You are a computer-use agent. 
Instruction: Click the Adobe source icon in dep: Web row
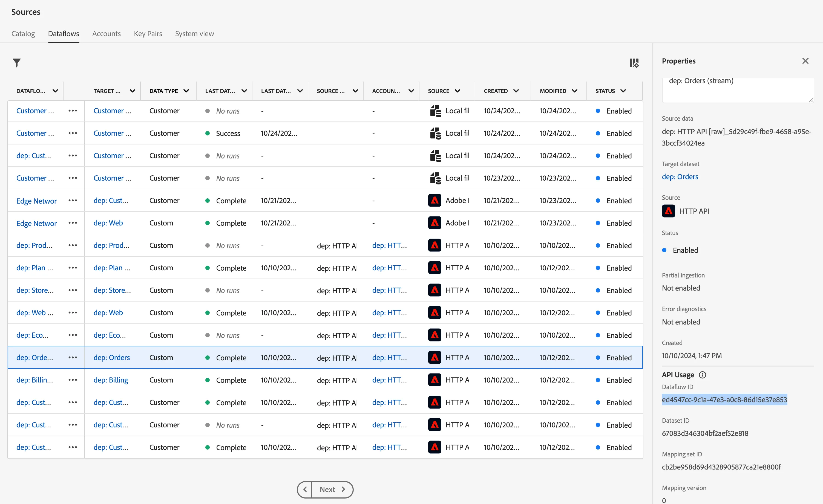pos(434,223)
